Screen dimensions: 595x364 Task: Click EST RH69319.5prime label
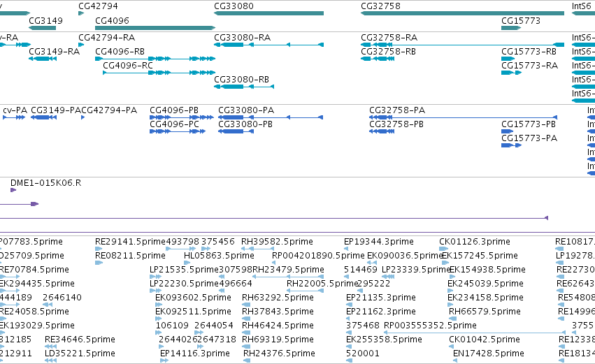pyautogui.click(x=278, y=340)
